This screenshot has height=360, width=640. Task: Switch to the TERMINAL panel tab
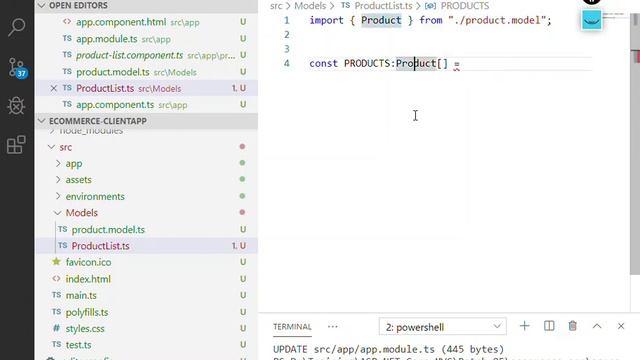point(292,327)
